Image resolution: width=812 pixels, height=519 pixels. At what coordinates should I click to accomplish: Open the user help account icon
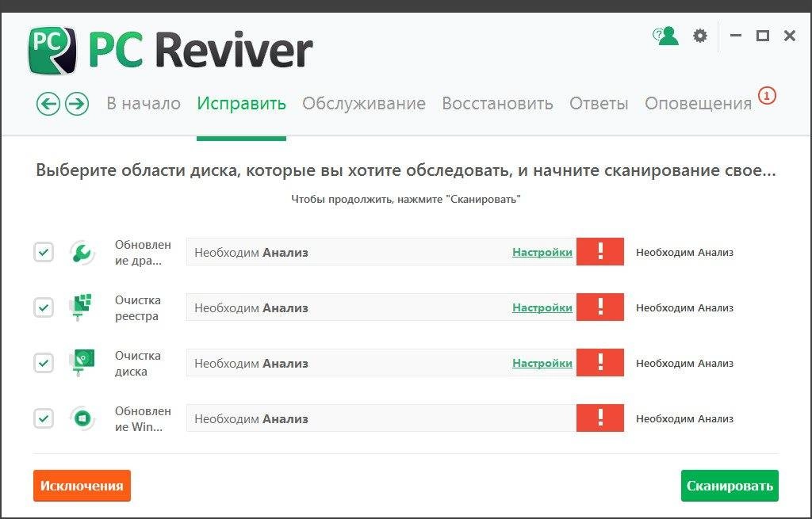665,36
